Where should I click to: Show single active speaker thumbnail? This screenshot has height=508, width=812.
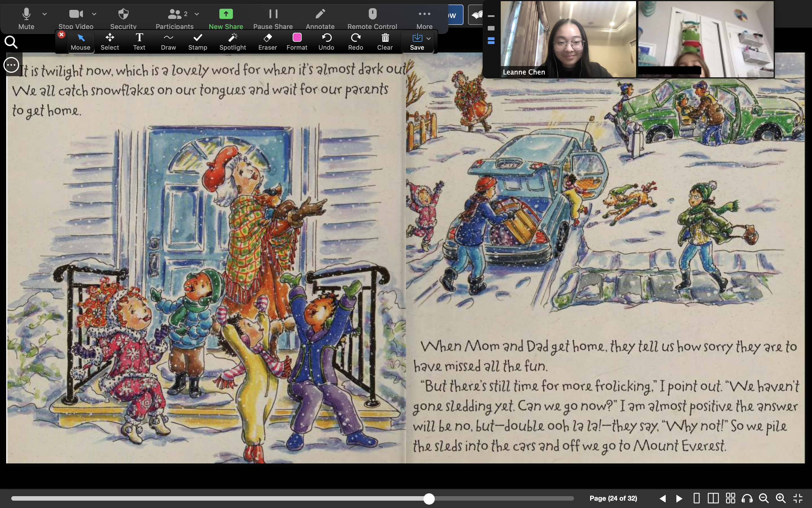click(x=491, y=28)
